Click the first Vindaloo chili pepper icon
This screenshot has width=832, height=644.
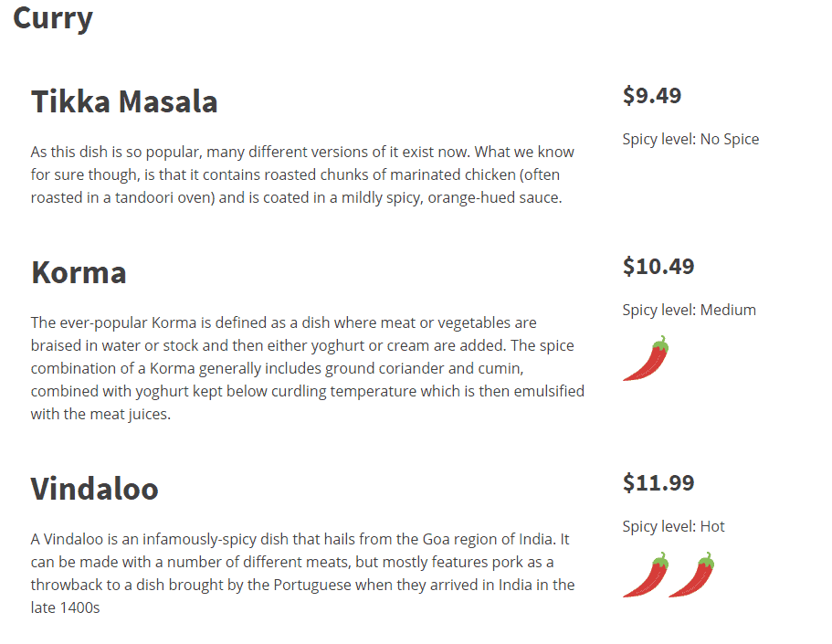point(646,575)
